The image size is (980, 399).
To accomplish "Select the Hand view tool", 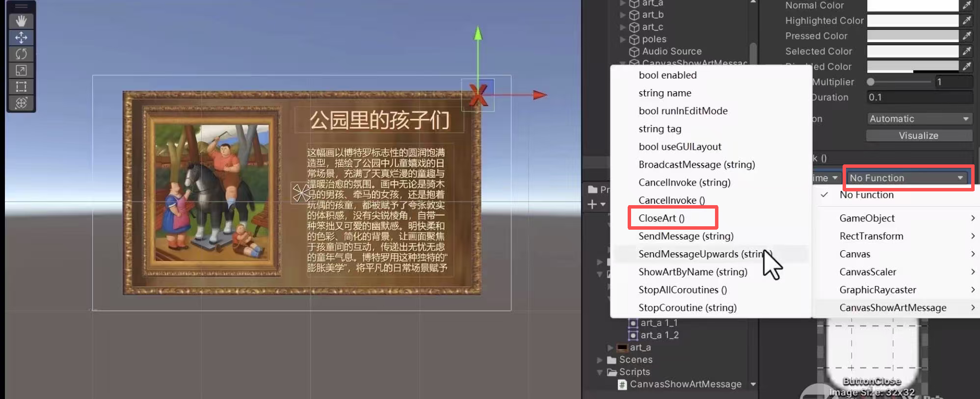I will click(x=21, y=21).
